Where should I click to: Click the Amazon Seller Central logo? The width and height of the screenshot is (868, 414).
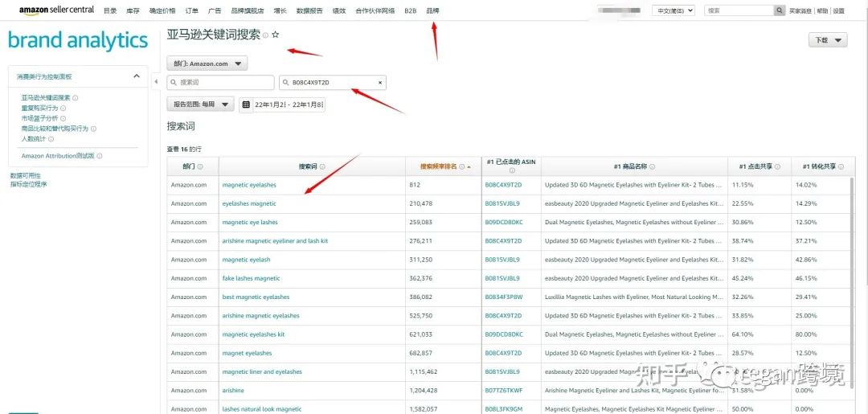(56, 10)
